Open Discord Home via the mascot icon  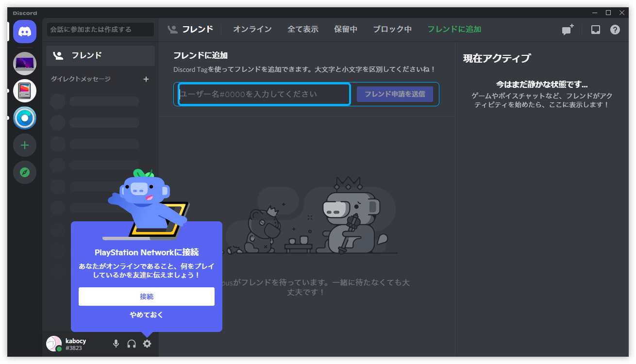pos(25,32)
